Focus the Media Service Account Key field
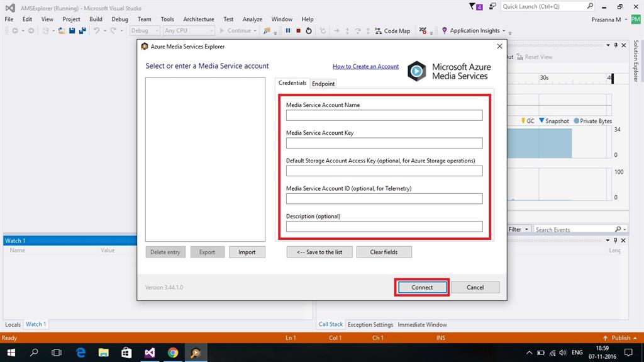Screen dimensions: 644x362 click(384, 143)
